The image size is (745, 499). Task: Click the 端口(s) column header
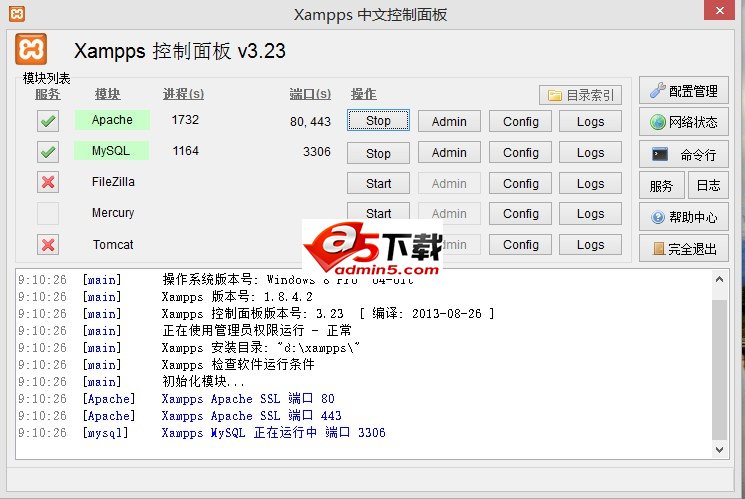click(x=310, y=94)
